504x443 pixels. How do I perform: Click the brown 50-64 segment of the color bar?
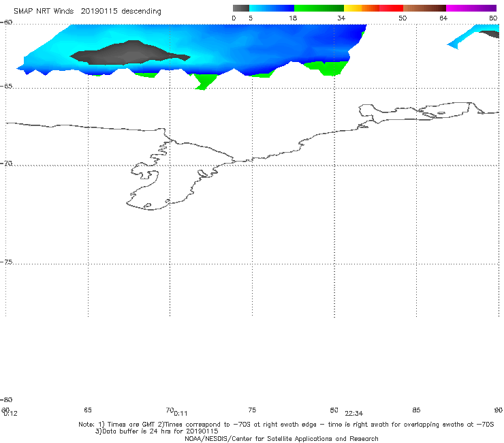pos(424,8)
